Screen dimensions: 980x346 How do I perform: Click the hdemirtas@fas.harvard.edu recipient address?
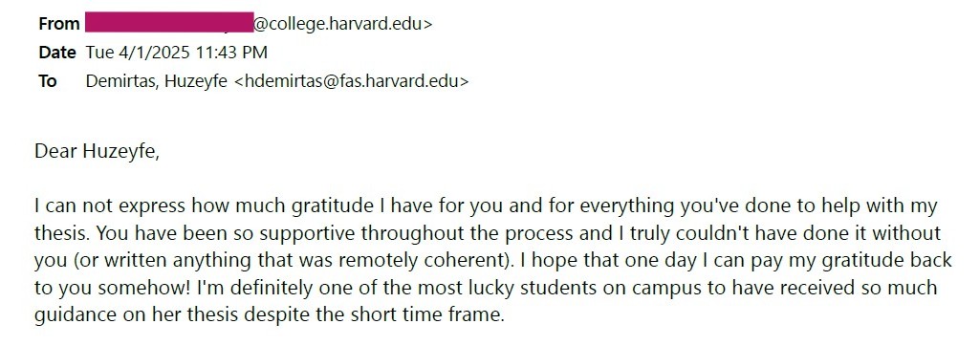coord(351,81)
